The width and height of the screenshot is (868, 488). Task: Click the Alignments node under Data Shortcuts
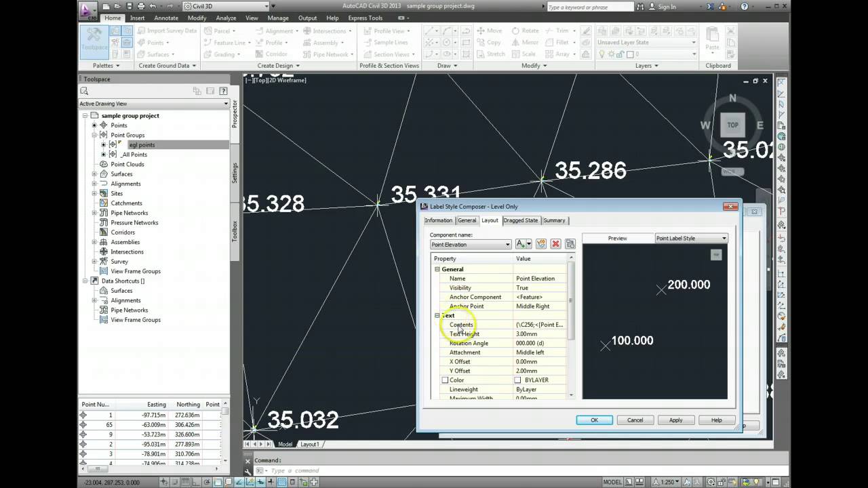click(x=125, y=300)
